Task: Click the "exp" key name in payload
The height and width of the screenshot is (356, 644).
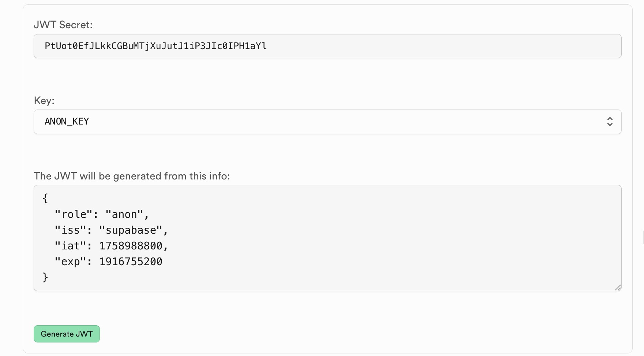Action: pyautogui.click(x=71, y=262)
